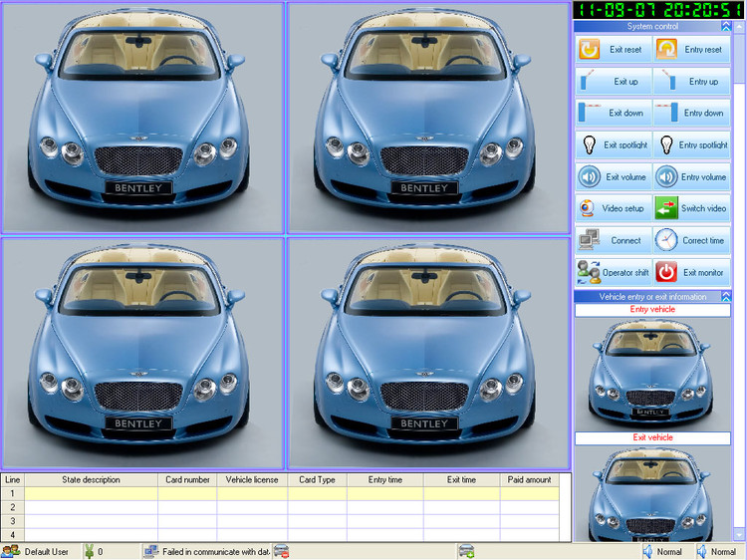Image resolution: width=747 pixels, height=560 pixels.
Task: Toggle the Exit spotlight bulb
Action: (x=614, y=144)
